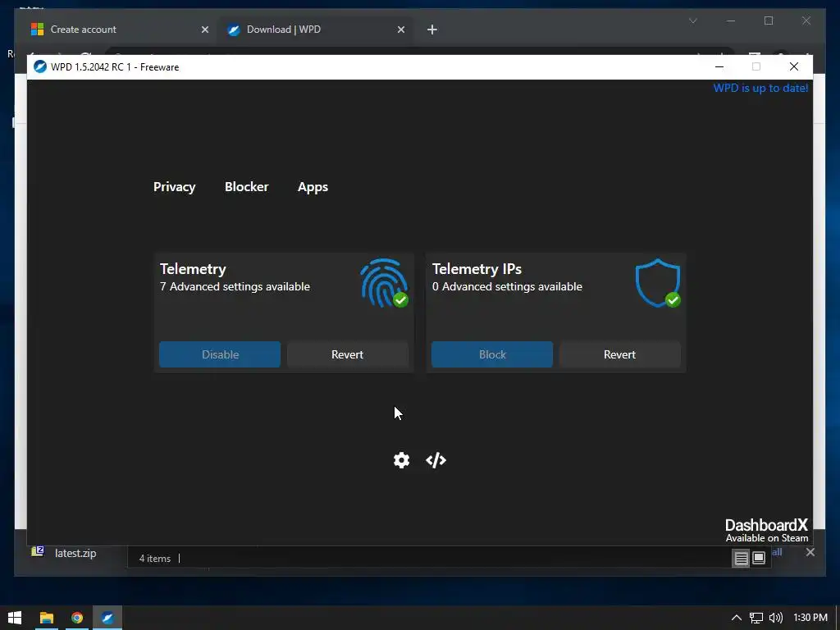Click the Telemetry IPs shield icon

tap(658, 283)
